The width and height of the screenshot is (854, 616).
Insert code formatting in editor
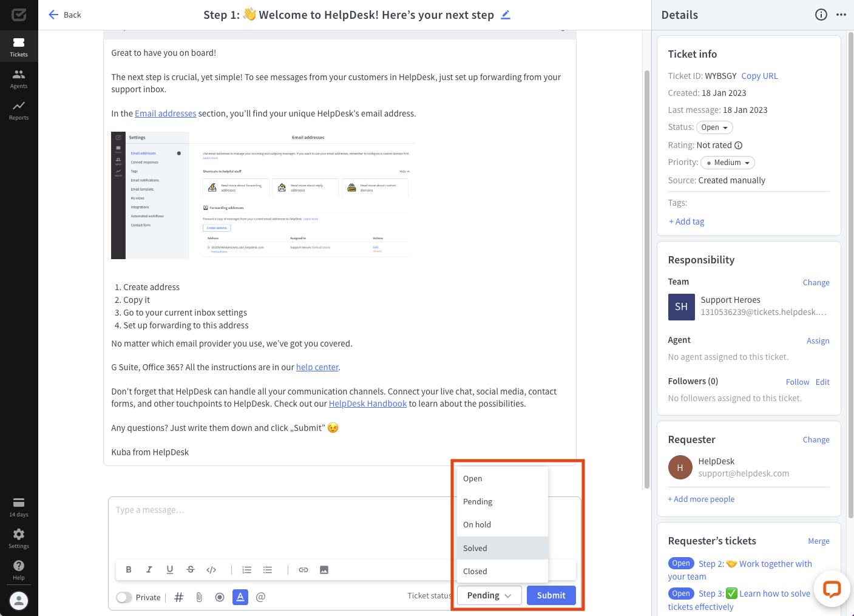pyautogui.click(x=211, y=570)
